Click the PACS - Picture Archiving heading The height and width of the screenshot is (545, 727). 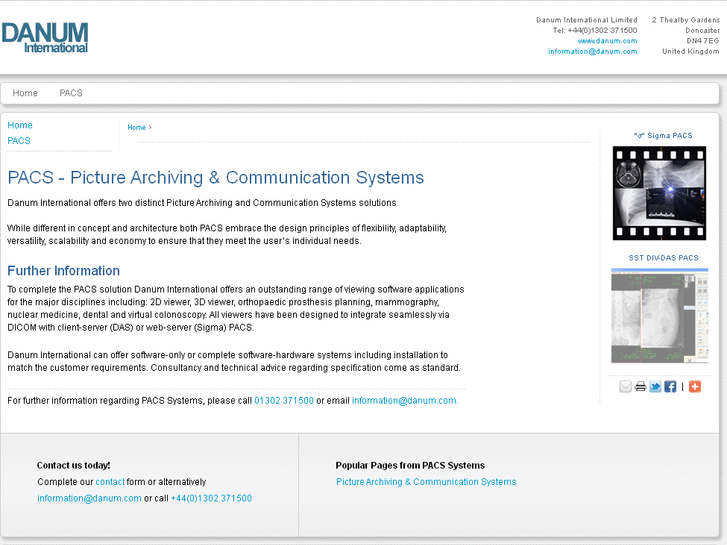[216, 178]
